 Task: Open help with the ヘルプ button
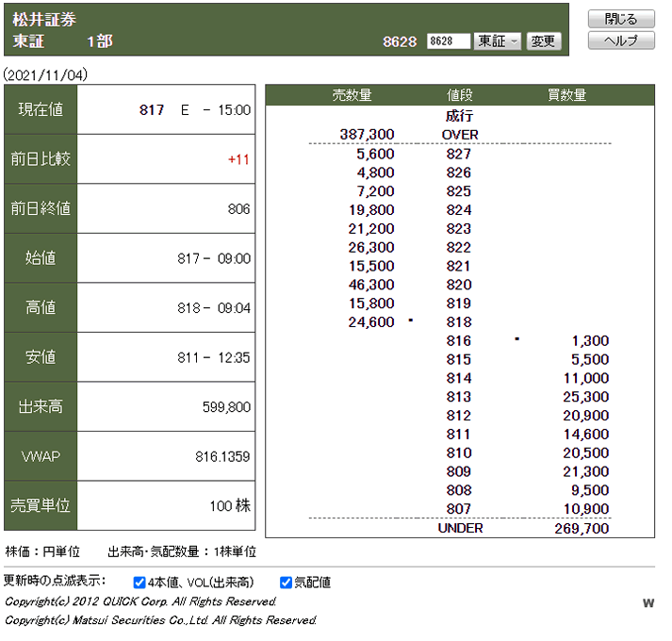coord(620,41)
